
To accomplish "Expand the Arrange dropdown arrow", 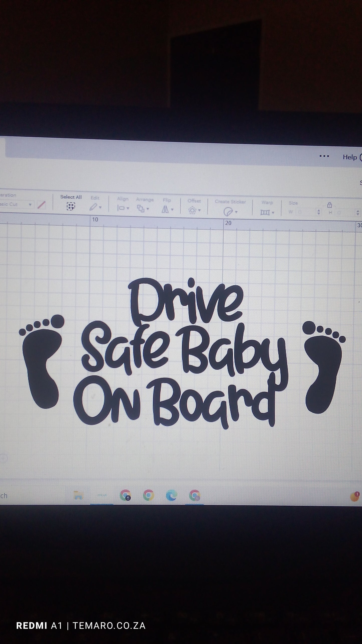I will click(x=148, y=209).
